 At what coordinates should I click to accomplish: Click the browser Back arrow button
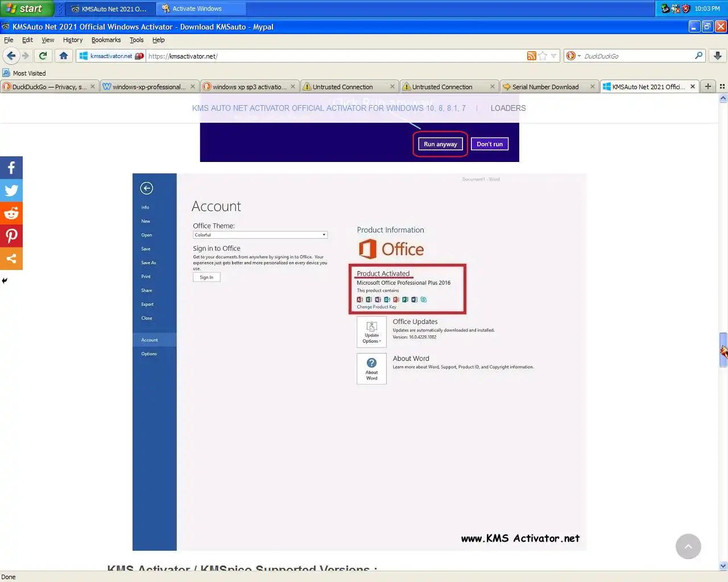click(x=11, y=56)
